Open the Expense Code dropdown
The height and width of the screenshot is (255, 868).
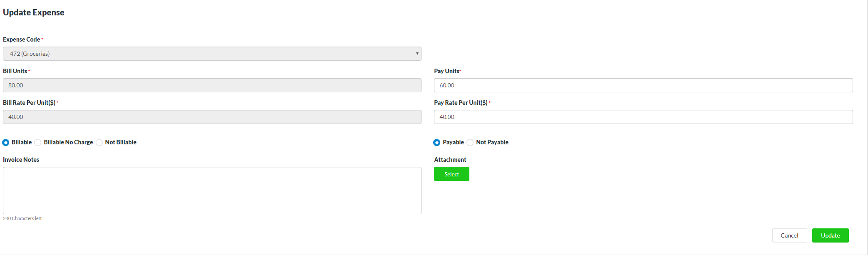[212, 54]
